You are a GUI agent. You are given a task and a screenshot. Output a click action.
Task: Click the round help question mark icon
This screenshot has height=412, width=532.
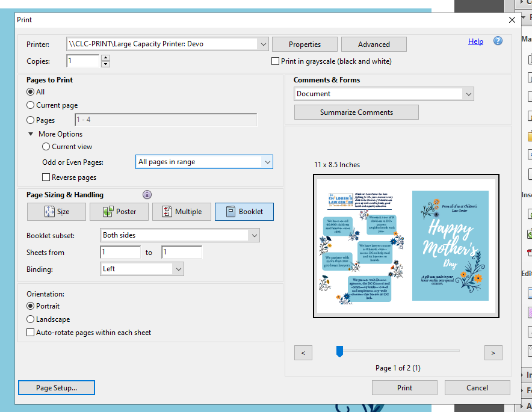(x=496, y=41)
